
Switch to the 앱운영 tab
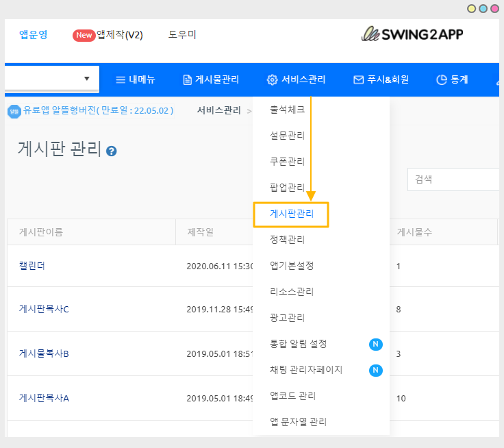(x=34, y=34)
